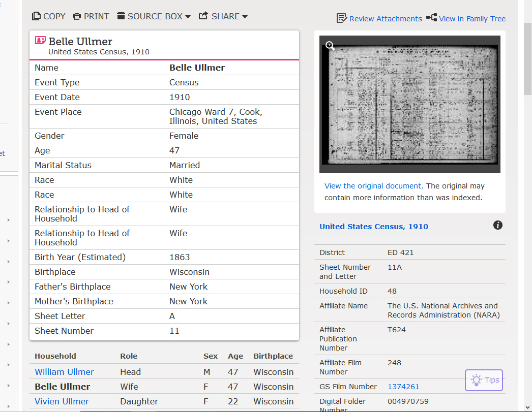Image resolution: width=532 pixels, height=412 pixels.
Task: Open Review Attachments link
Action: tap(386, 19)
